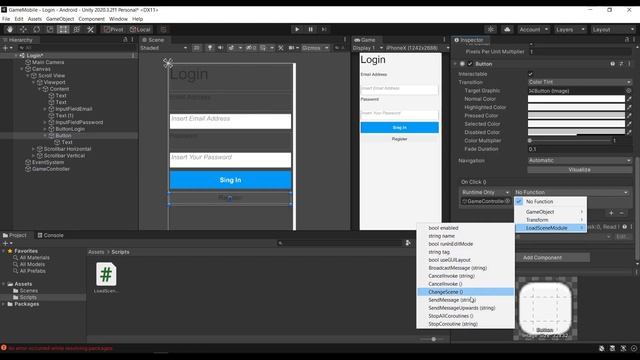Toggle the Local handle rotation button
640x360 pixels.
pyautogui.click(x=140, y=29)
